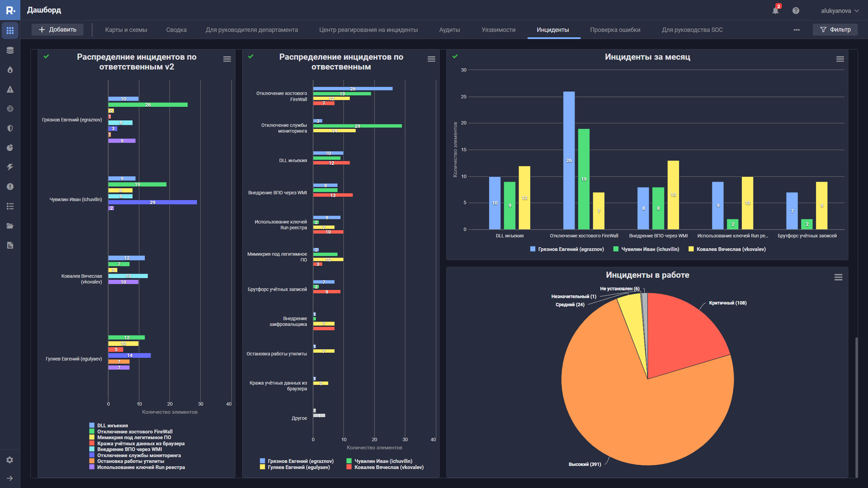Image resolution: width=868 pixels, height=488 pixels.
Task: Click the help question mark icon
Action: pyautogui.click(x=796, y=11)
